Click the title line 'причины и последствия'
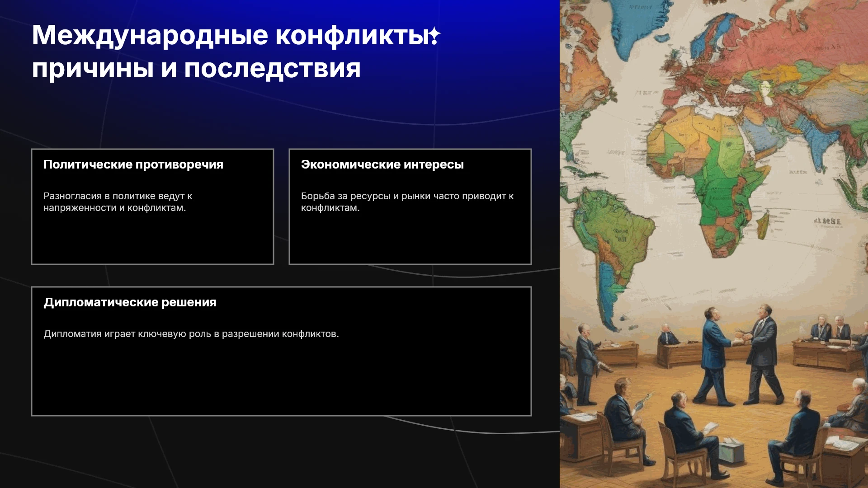Screen dimensions: 868x488 tap(196, 69)
